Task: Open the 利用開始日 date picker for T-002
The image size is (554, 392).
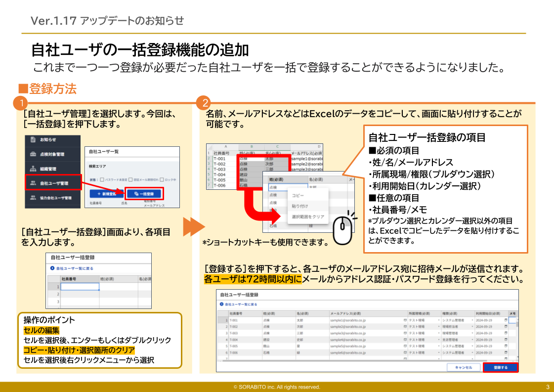Action: [x=505, y=325]
